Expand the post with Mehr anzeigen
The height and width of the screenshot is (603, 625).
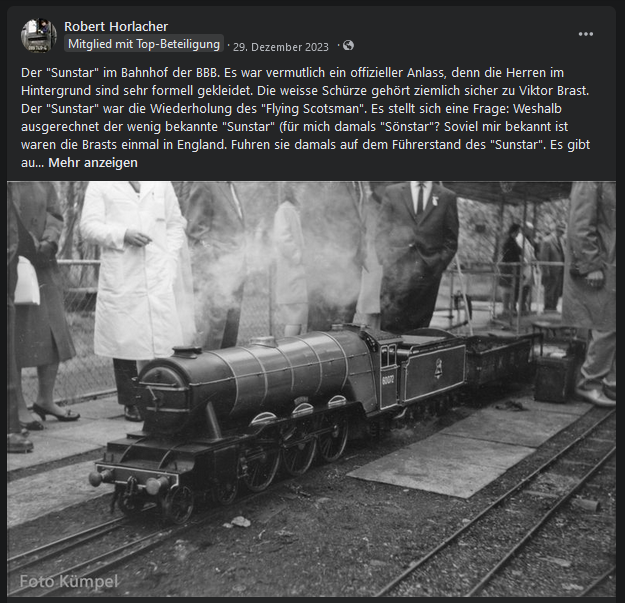coord(93,163)
